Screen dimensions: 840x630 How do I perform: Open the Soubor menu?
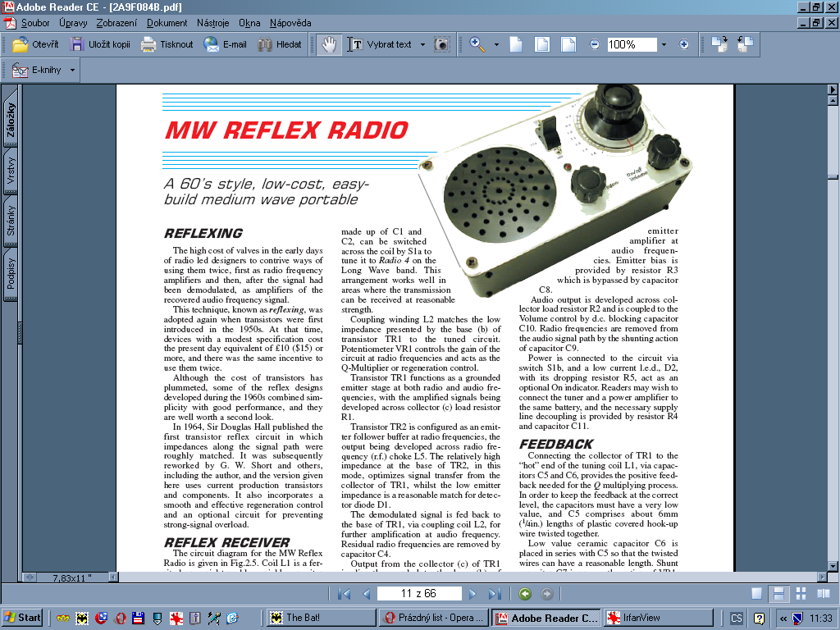35,23
